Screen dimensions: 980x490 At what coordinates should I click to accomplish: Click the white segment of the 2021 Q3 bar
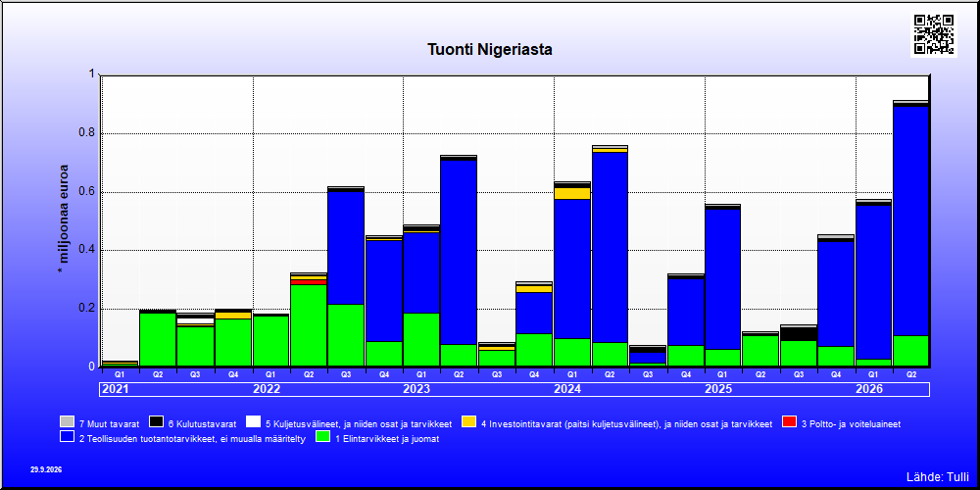(195, 320)
